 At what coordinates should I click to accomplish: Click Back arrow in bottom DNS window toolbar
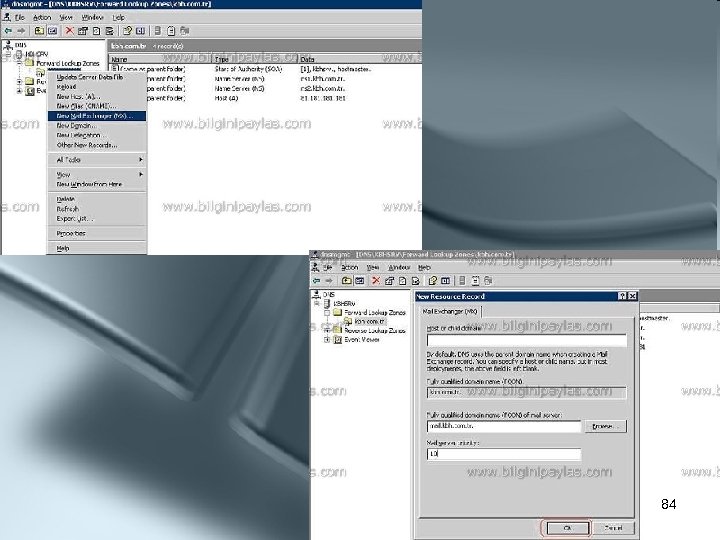(316, 281)
